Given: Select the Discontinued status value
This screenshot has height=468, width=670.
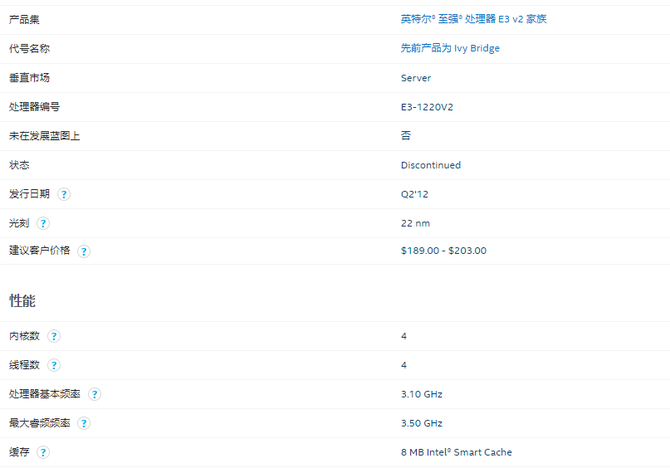Looking at the screenshot, I should click(430, 165).
